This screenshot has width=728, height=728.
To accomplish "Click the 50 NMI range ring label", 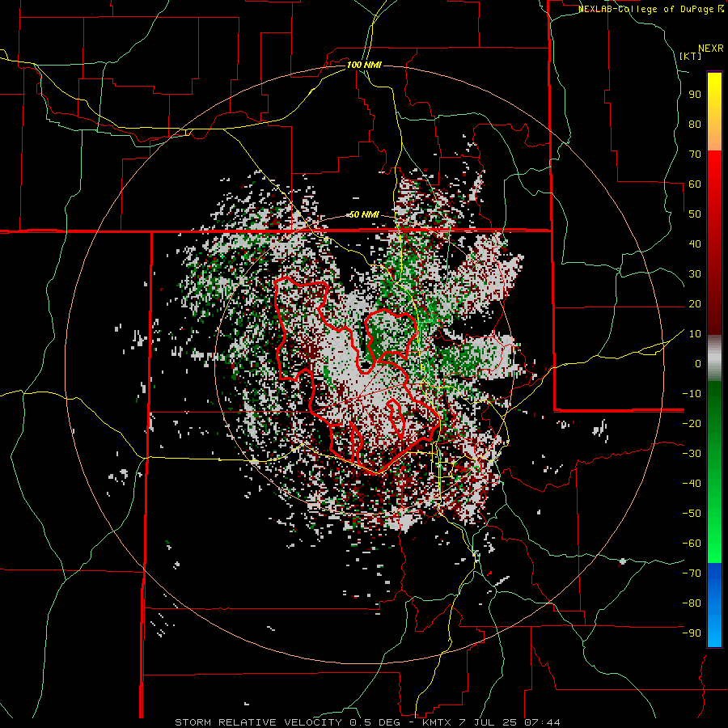I will tap(364, 214).
